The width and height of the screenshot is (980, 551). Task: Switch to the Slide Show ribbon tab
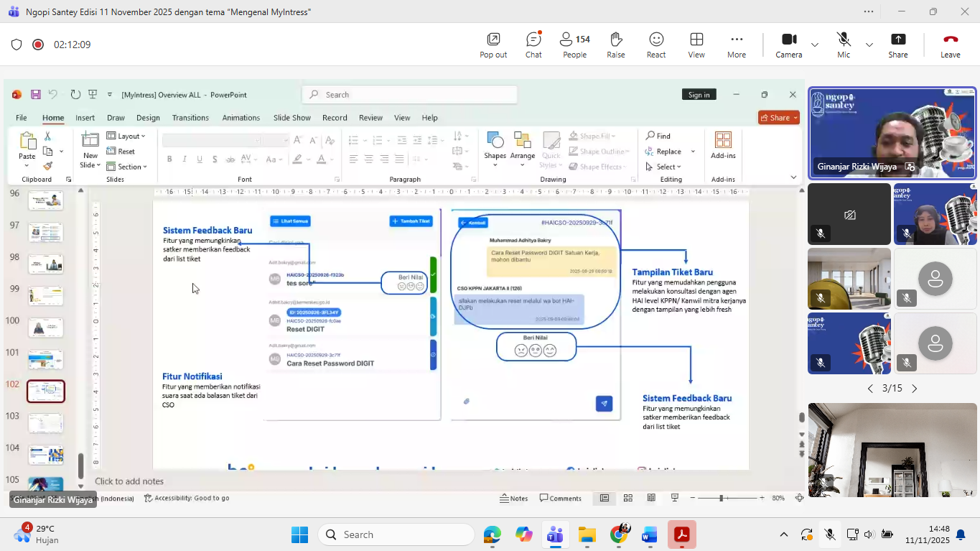pyautogui.click(x=291, y=118)
